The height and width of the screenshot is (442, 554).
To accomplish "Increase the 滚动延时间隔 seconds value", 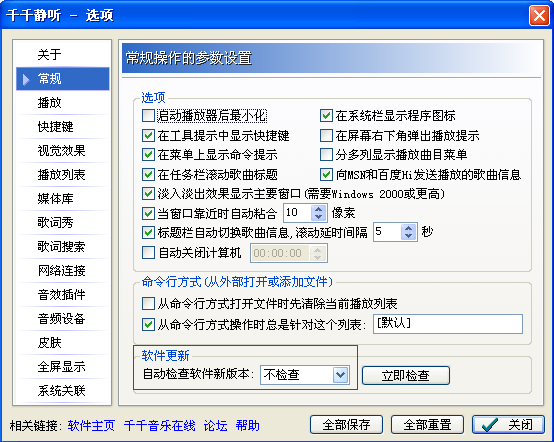I will (408, 228).
